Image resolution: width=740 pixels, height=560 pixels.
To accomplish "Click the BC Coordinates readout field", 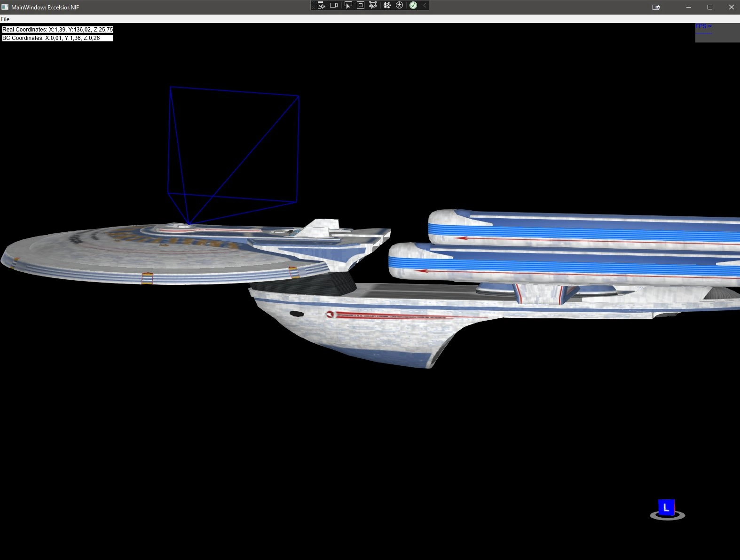I will 57,38.
